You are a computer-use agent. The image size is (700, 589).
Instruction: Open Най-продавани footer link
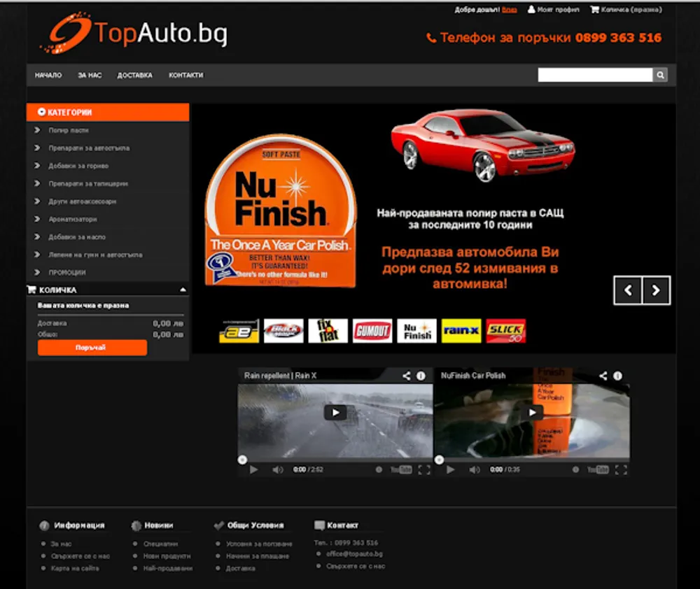pyautogui.click(x=168, y=568)
